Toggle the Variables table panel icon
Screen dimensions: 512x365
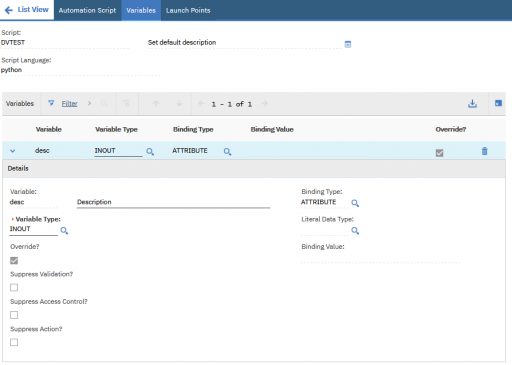pos(498,103)
